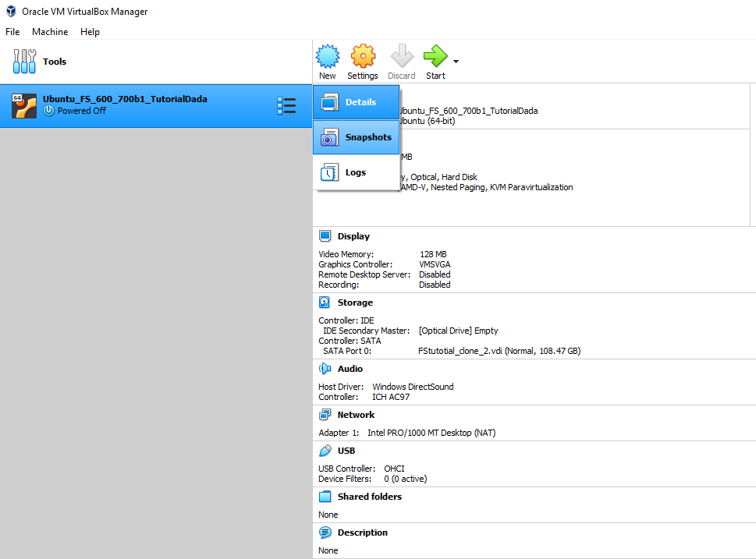Click the green Start arrow icon
Viewport: 756px width, 559px height.
(435, 56)
